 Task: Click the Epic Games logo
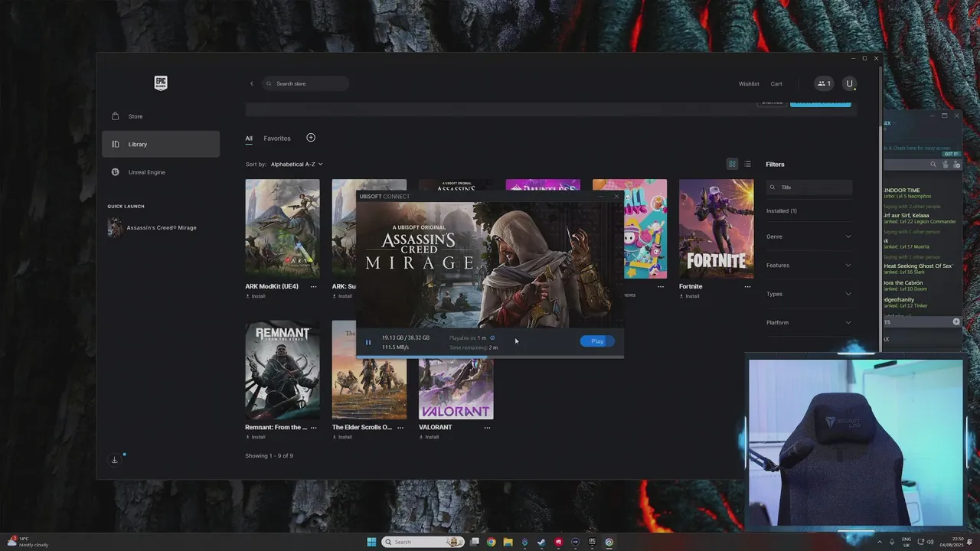161,83
